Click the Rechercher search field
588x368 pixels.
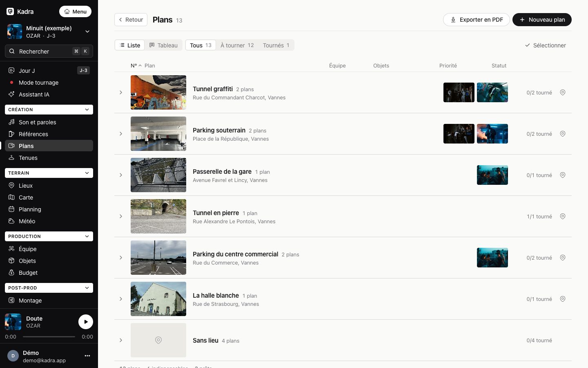click(x=49, y=51)
